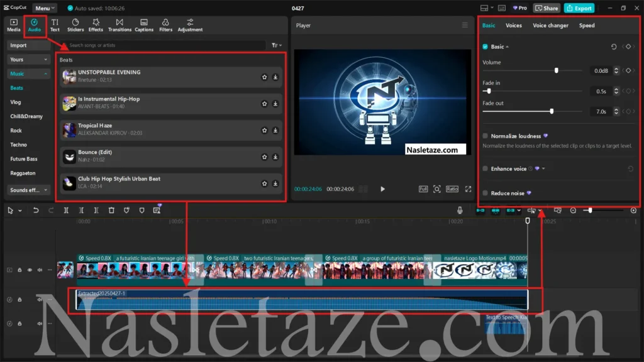Screen dimensions: 644x362
Task: Switch to the Speed tab
Action: click(x=587, y=25)
